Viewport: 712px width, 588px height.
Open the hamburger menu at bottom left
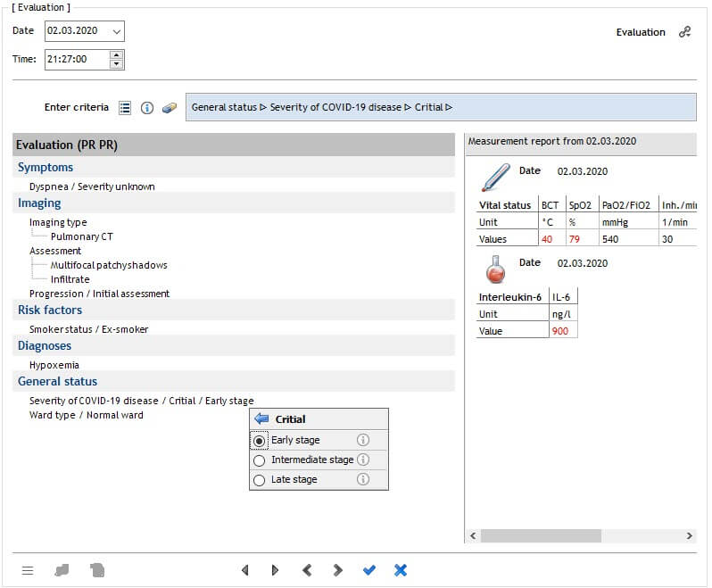(x=28, y=570)
